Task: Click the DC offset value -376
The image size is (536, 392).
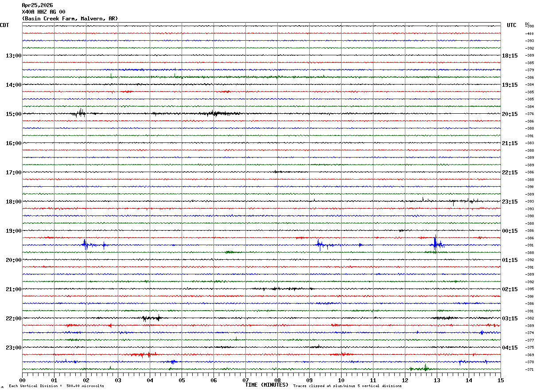Action: click(529, 114)
